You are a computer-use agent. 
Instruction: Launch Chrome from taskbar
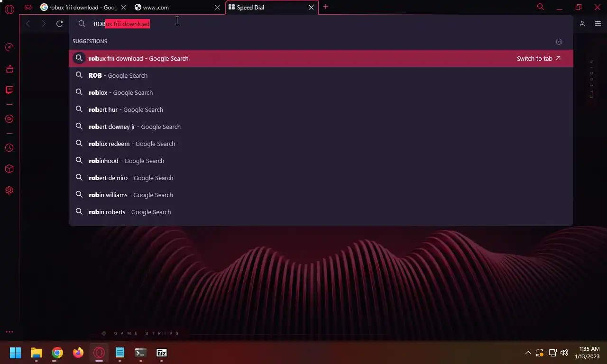pos(57,353)
